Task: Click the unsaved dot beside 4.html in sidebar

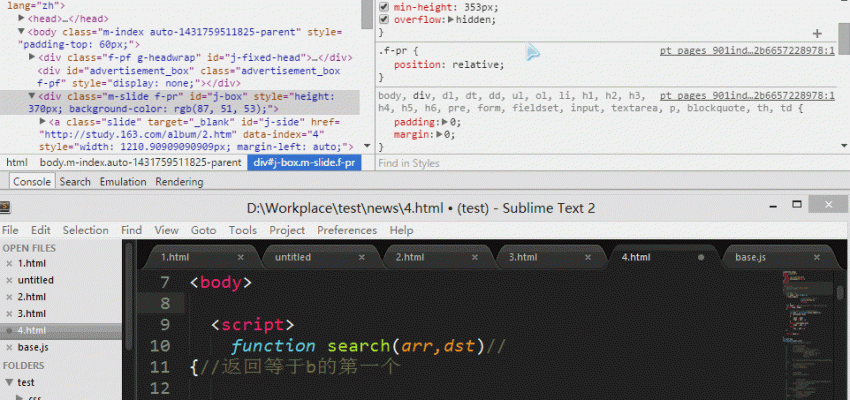Action: 9,331
